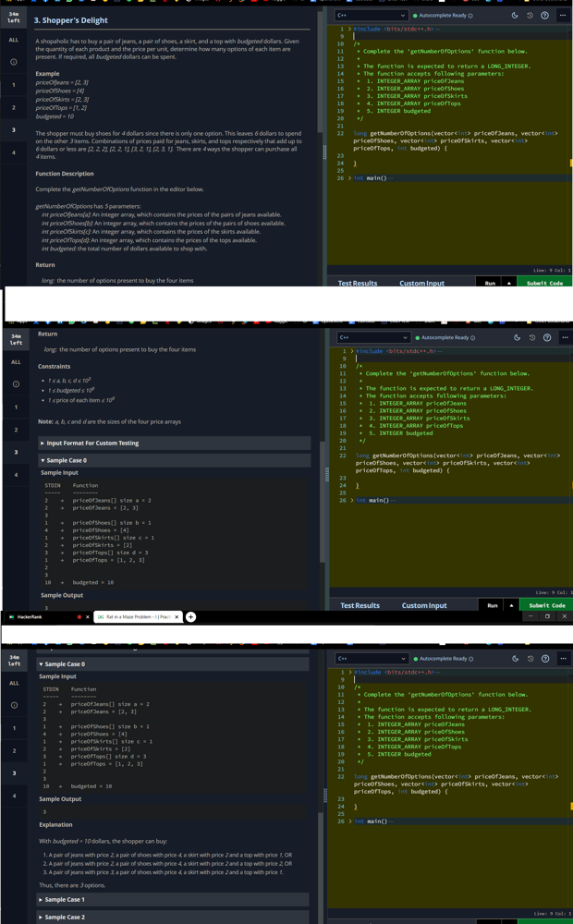The width and height of the screenshot is (573, 924).
Task: Open Custom Input tab in middle screenshot
Action: 424,605
